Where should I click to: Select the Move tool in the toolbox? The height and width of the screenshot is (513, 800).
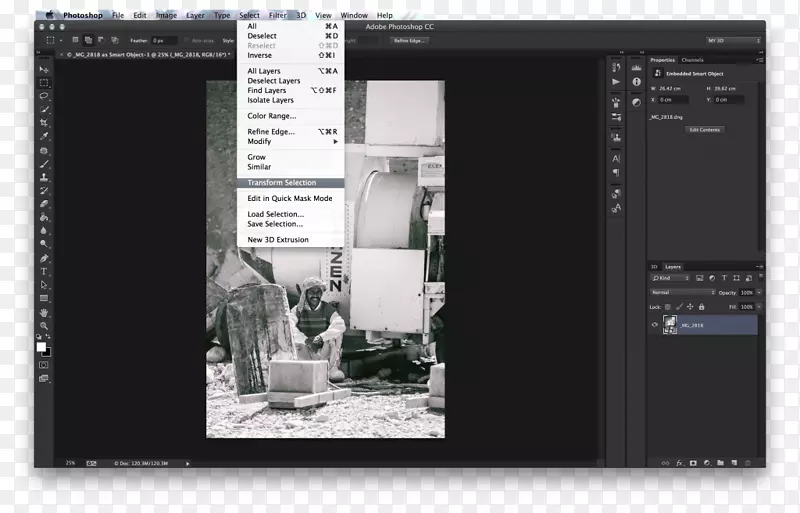(x=44, y=69)
